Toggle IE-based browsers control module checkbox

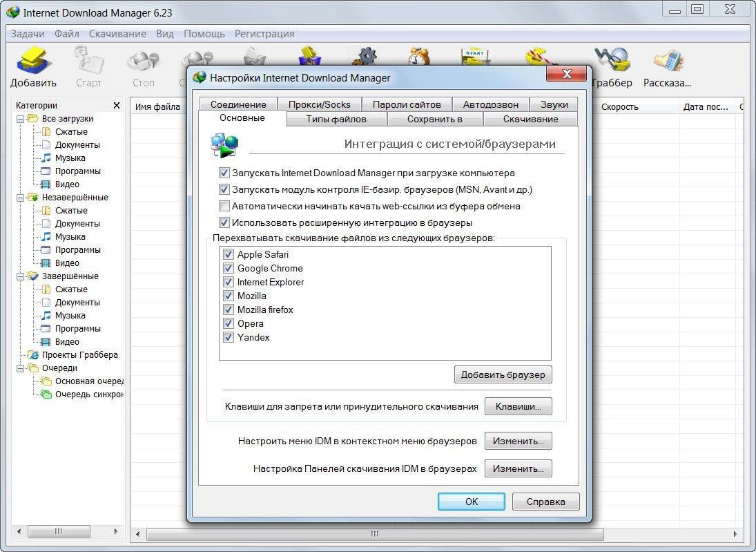224,189
